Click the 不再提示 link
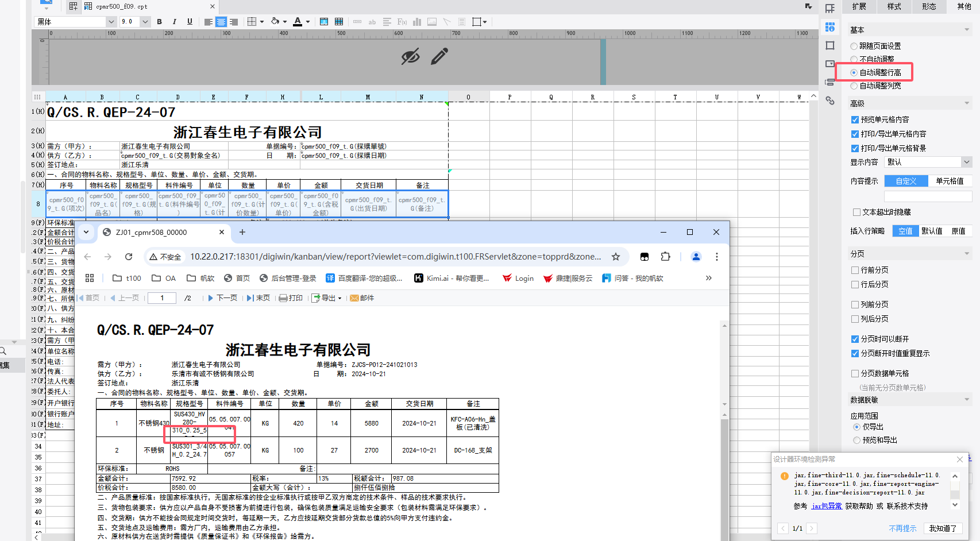The width and height of the screenshot is (980, 541). point(902,528)
